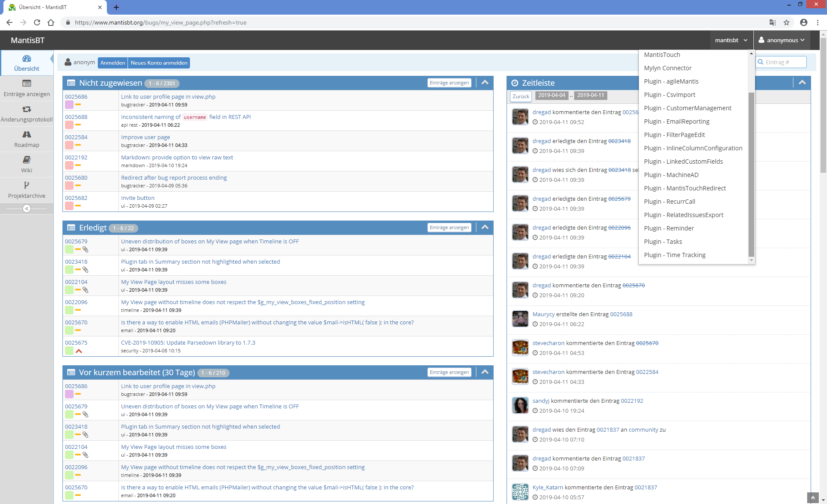Open the Änderungsprotokoll changelog icon
This screenshot has height=504, width=827.
click(27, 109)
